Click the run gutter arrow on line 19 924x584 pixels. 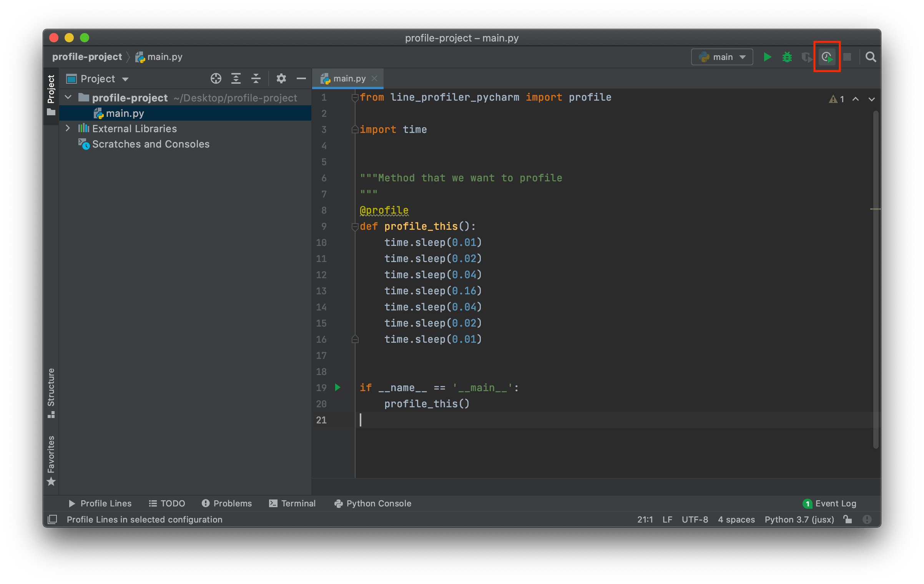tap(337, 387)
